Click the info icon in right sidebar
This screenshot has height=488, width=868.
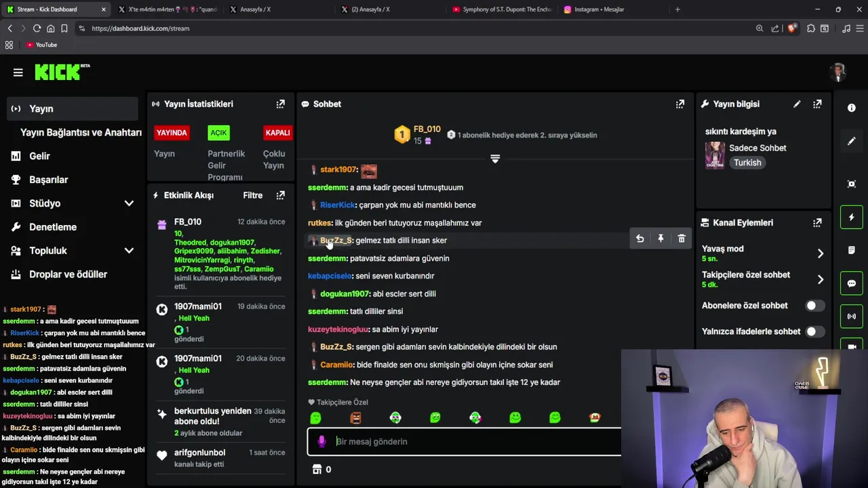pyautogui.click(x=852, y=108)
